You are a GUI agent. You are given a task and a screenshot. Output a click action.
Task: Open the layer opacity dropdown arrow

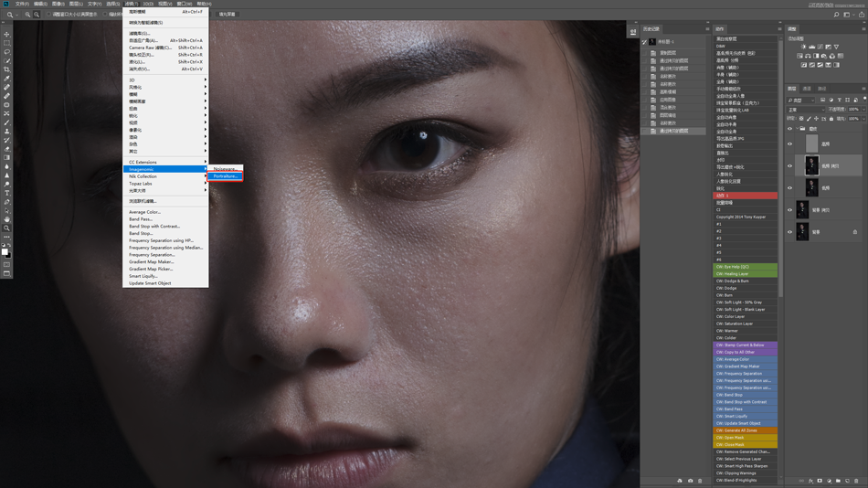(x=864, y=110)
